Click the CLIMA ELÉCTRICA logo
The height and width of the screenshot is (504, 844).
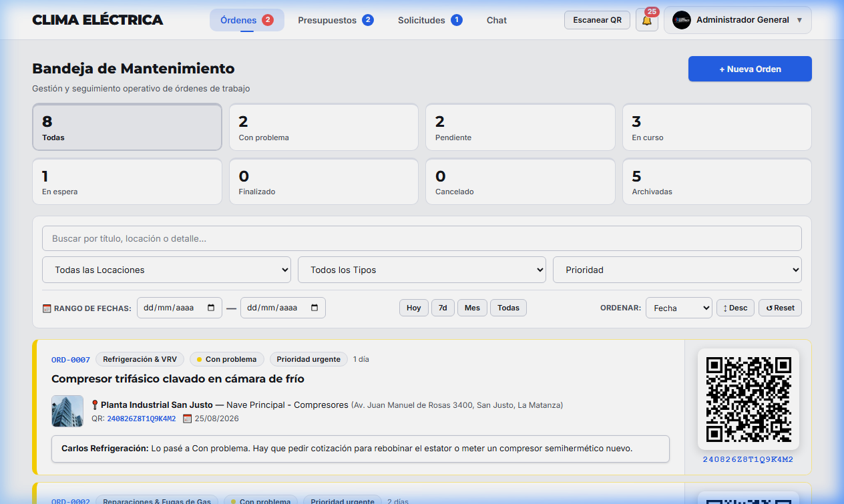97,20
